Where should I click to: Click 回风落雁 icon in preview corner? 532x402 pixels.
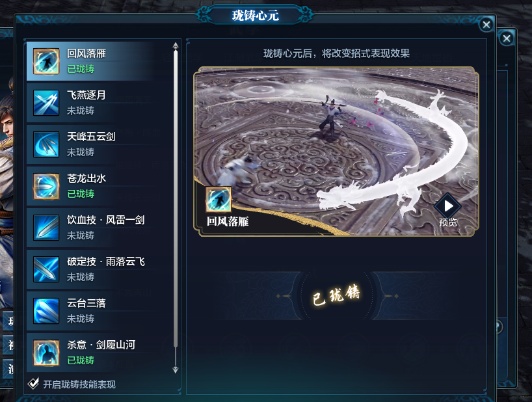[x=219, y=199]
